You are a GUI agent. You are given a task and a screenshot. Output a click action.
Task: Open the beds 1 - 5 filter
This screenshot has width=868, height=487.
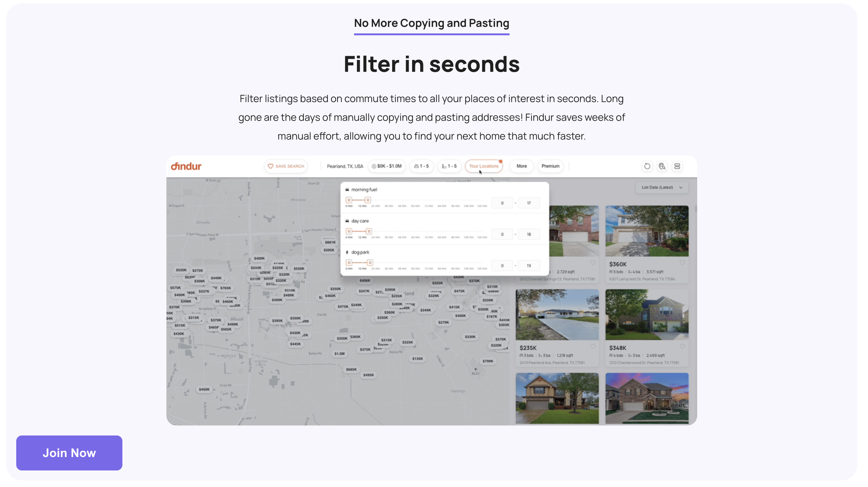coord(421,166)
